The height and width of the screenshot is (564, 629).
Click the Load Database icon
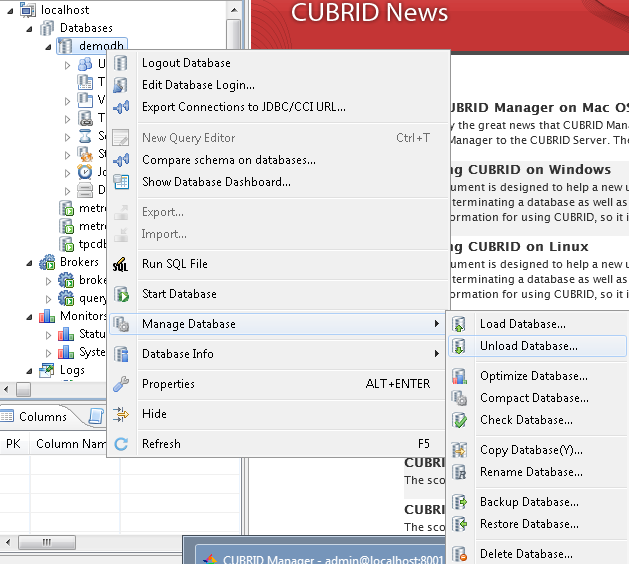click(x=459, y=324)
